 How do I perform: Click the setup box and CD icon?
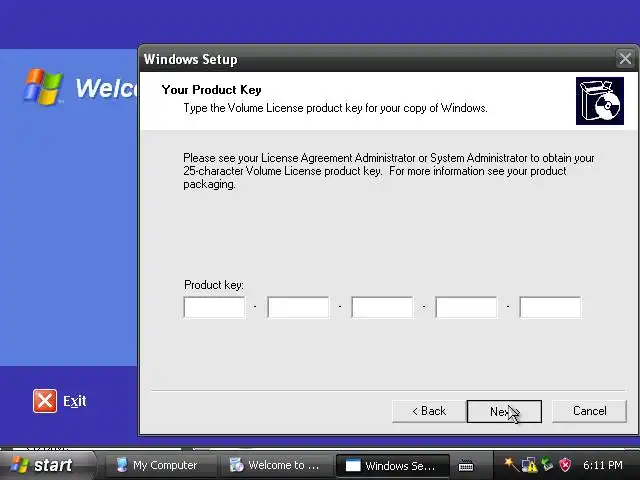tap(600, 101)
